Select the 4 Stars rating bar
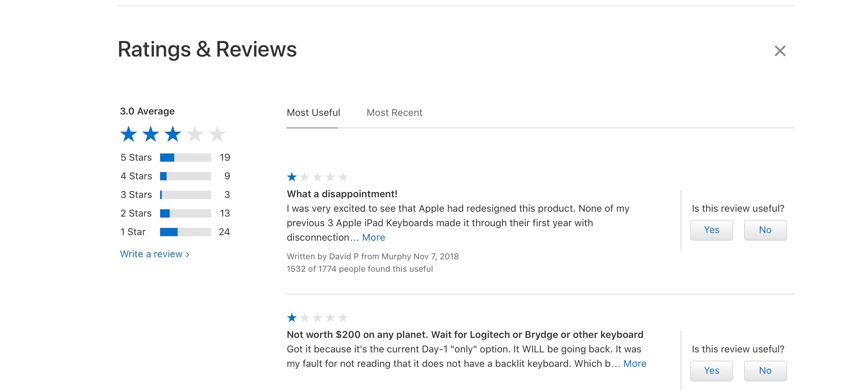The image size is (868, 391). [186, 176]
